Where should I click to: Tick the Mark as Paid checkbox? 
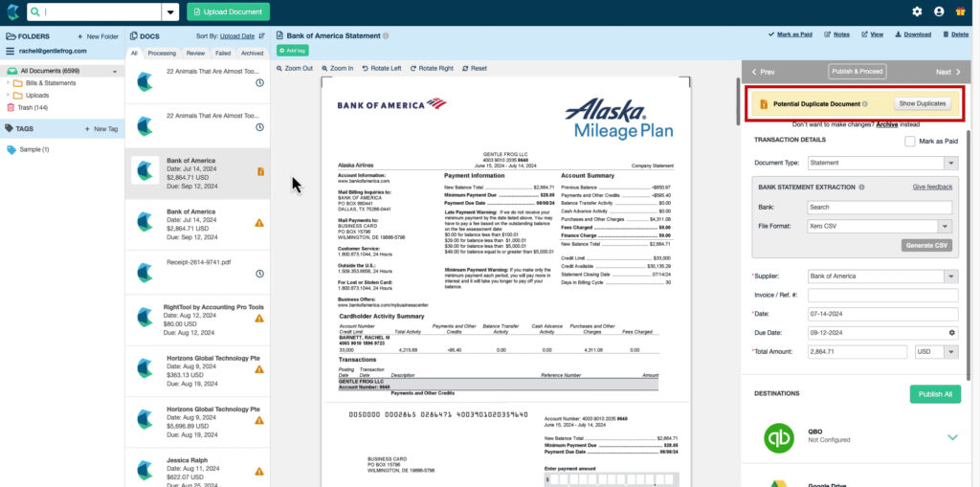[910, 141]
